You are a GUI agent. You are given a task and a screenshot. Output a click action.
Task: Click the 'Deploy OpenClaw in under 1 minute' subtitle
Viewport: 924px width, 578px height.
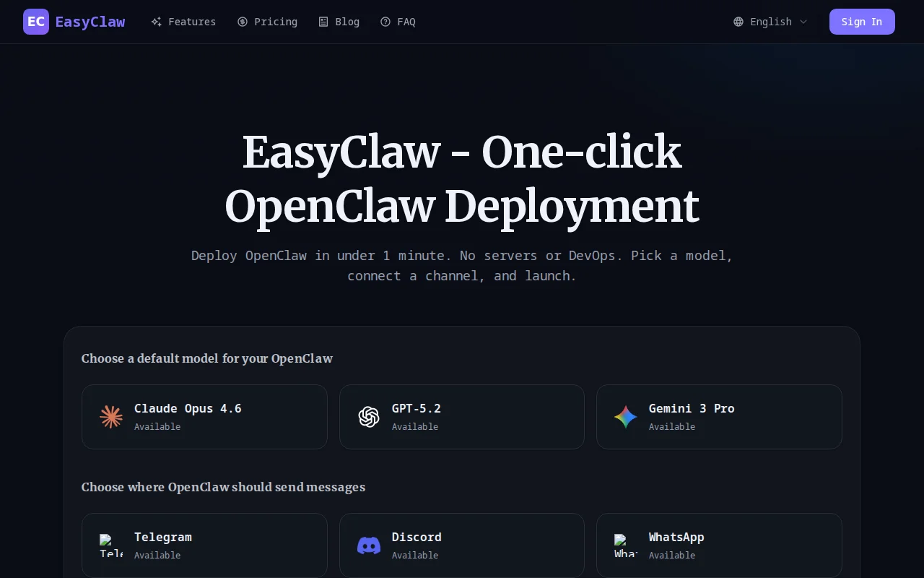click(x=462, y=265)
